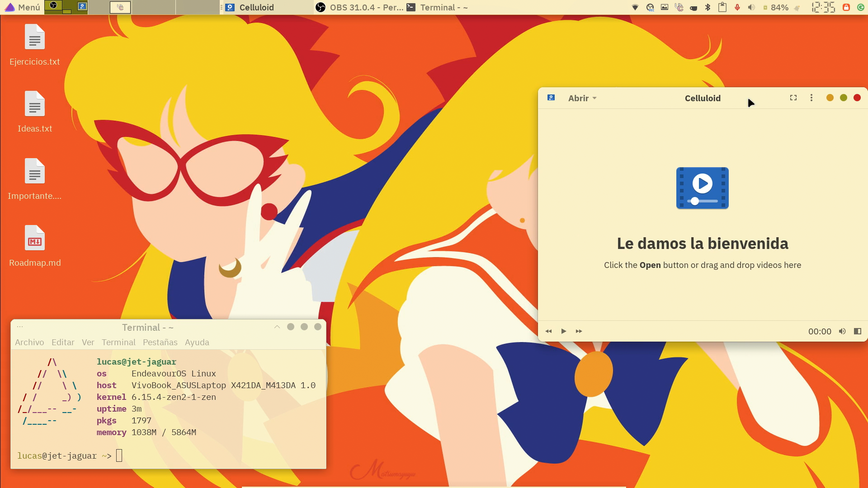Image resolution: width=868 pixels, height=488 pixels.
Task: Select the Ejercicios.txt desktop file
Action: coord(35,45)
